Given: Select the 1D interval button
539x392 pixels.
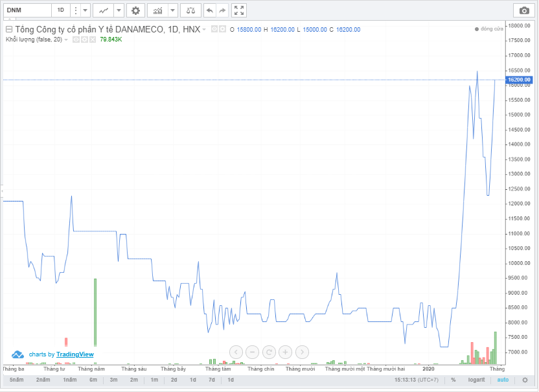Looking at the screenshot, I should coord(60,10).
